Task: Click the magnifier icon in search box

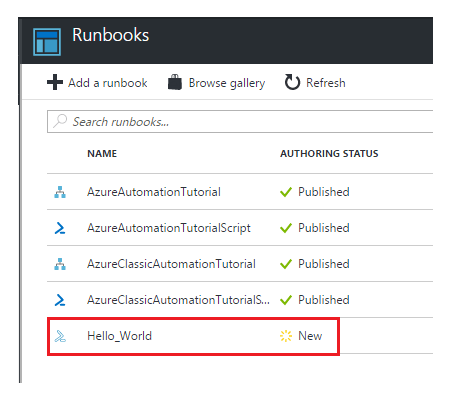Action: pos(60,121)
